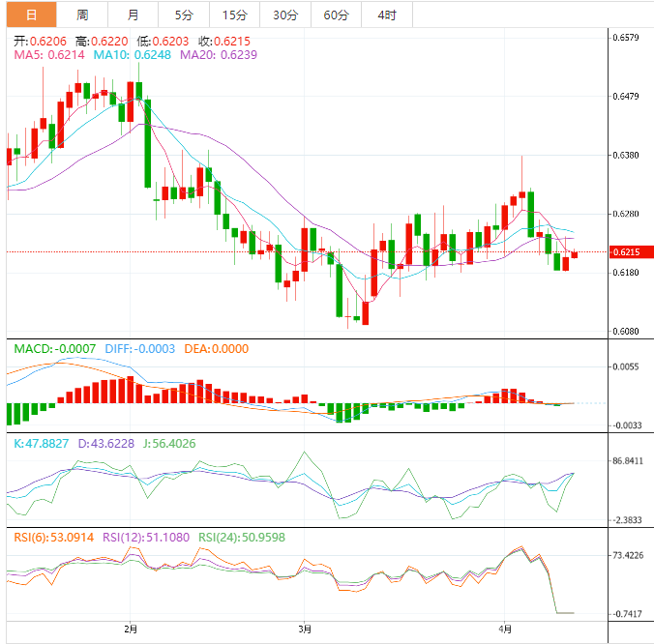The image size is (654, 644).
Task: Click the -0.0033 MACD axis label
Action: pos(626,425)
